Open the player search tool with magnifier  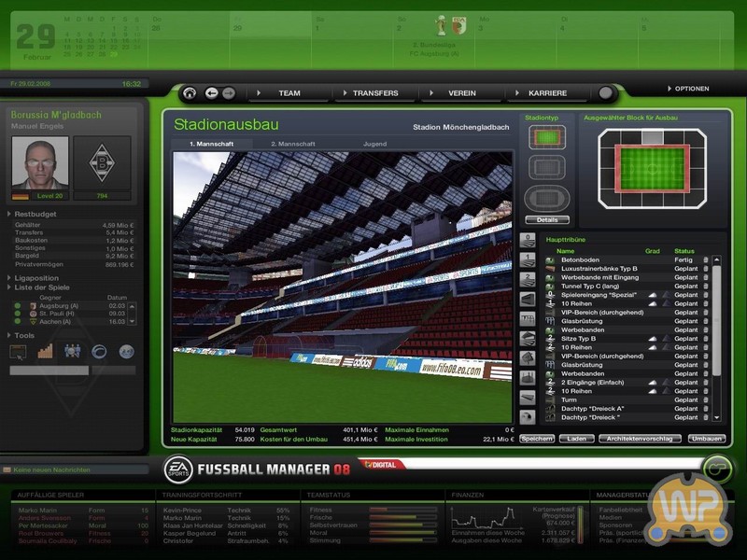[x=72, y=352]
